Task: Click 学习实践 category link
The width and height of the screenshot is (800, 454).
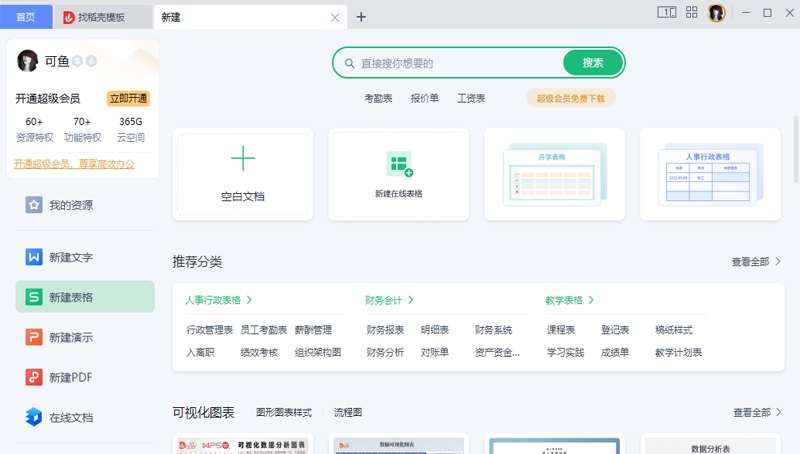Action: pos(565,352)
